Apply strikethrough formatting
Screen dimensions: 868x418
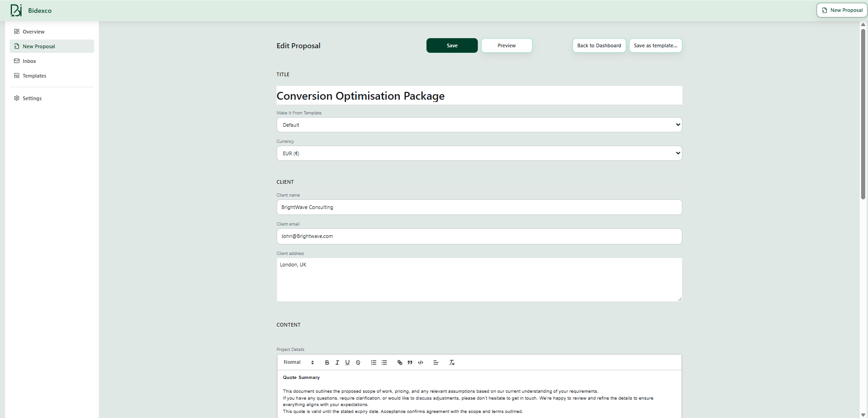click(x=358, y=362)
